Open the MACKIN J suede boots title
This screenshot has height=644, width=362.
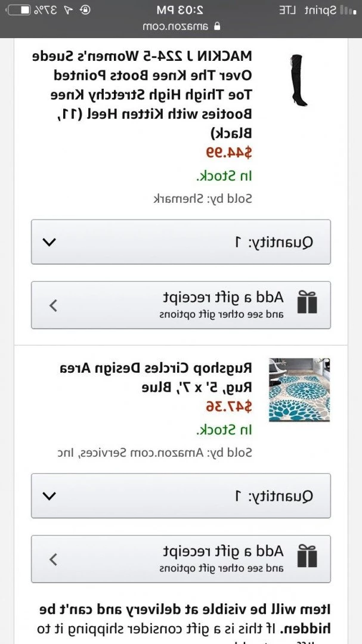[143, 94]
